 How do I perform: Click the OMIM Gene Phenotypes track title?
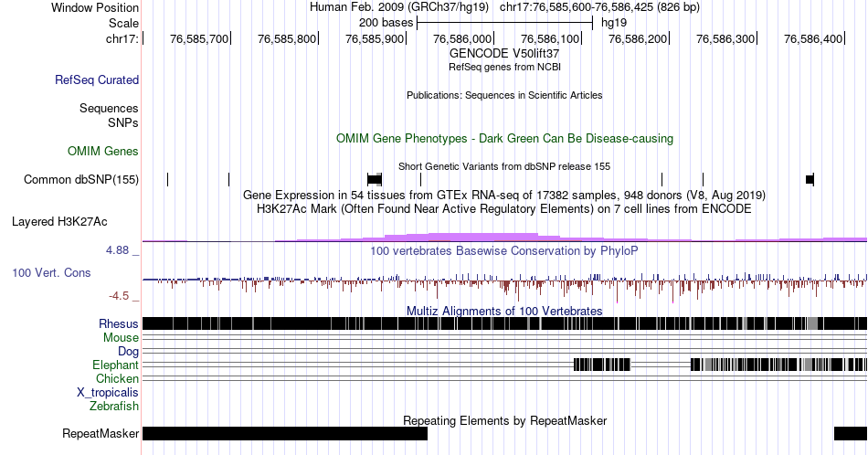[504, 138]
